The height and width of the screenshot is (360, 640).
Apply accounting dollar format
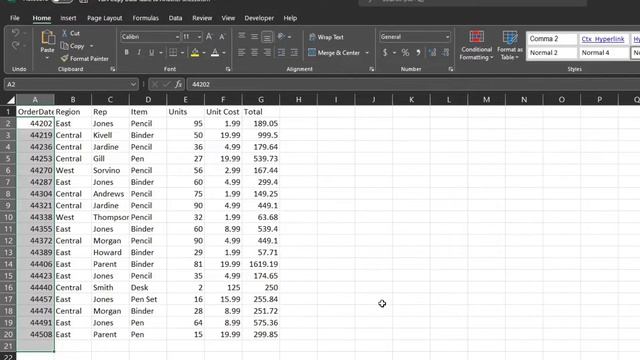[385, 53]
